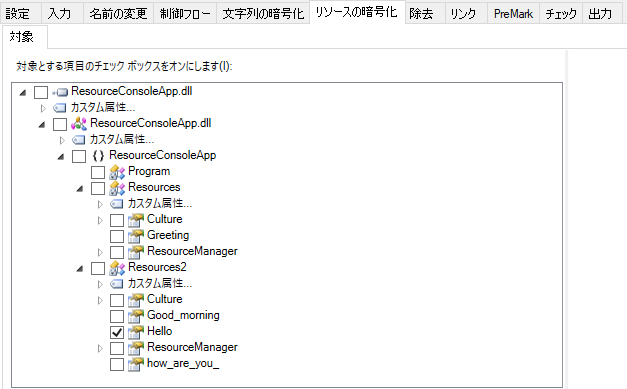Collapse the root ResourceConsoleApp.dll node
Image resolution: width=627 pixels, height=389 pixels.
click(x=23, y=93)
